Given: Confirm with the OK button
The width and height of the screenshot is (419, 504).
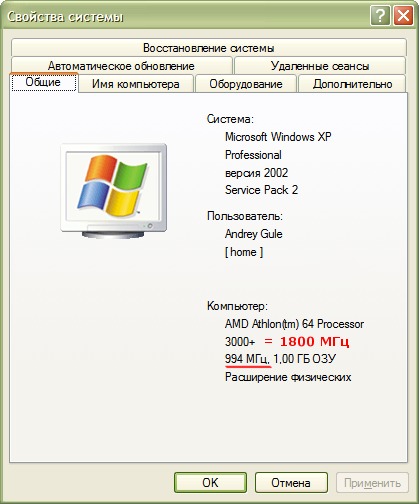Looking at the screenshot, I should (210, 482).
